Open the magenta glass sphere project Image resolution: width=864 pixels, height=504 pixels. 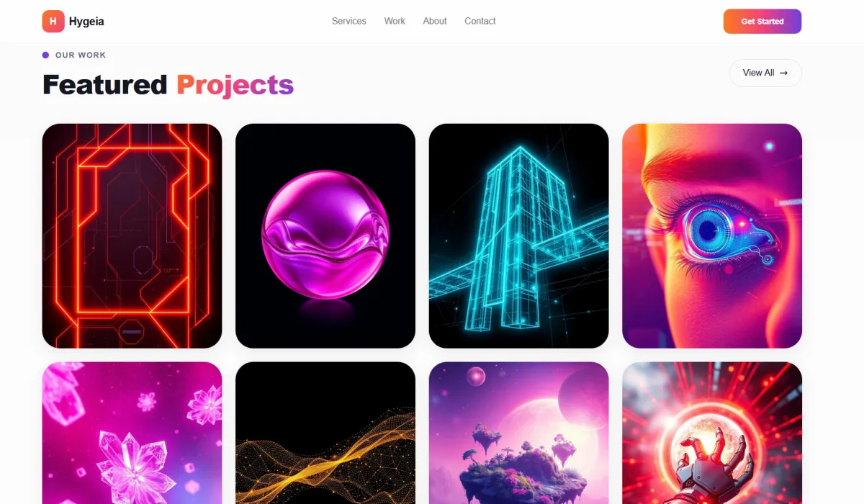[x=325, y=236]
